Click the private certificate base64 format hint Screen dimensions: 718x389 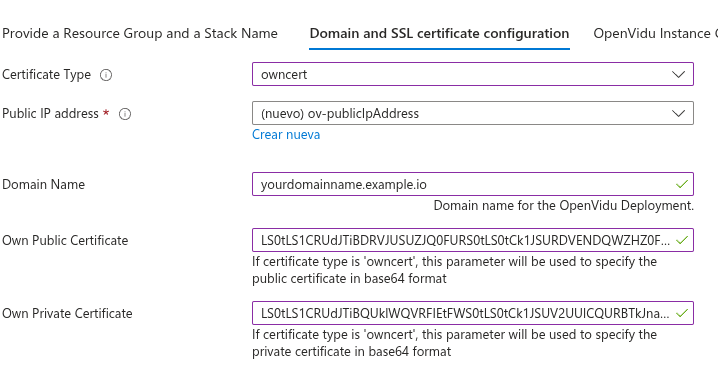click(454, 343)
